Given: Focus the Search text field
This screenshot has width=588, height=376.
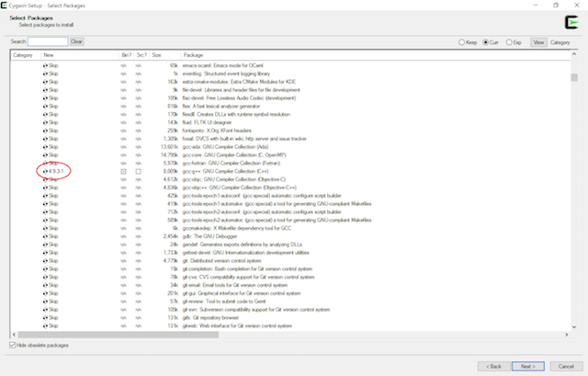Looking at the screenshot, I should [x=48, y=41].
